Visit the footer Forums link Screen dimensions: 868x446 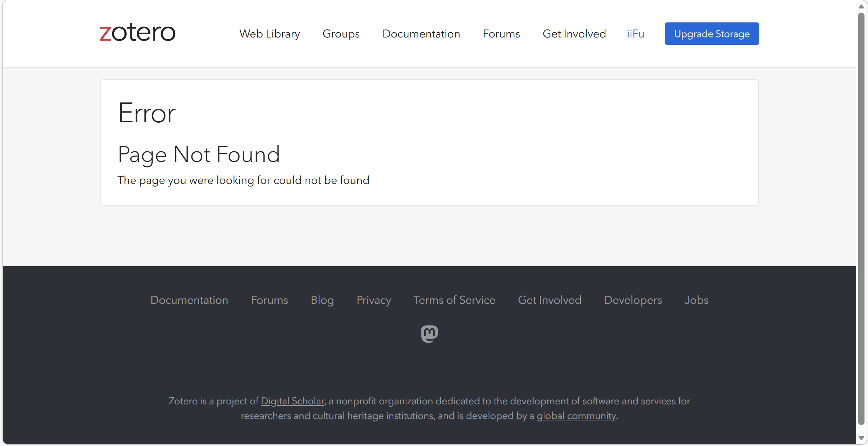click(x=269, y=300)
